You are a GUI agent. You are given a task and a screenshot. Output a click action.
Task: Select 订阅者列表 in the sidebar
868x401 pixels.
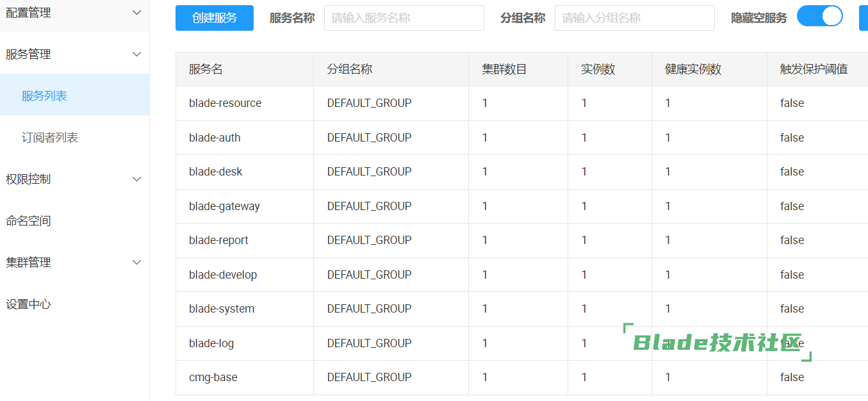pos(74,138)
